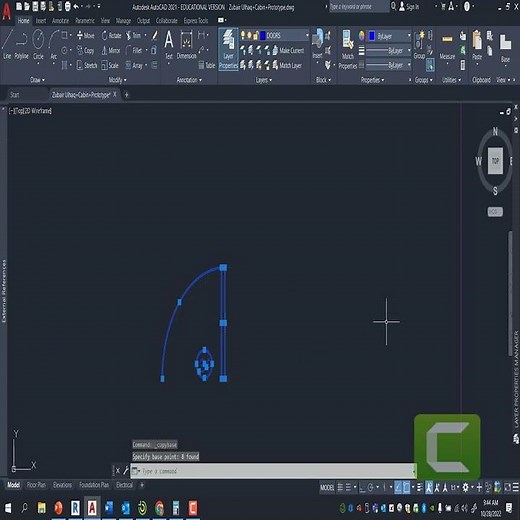Click the TOP face of the ViewCube

495,161
